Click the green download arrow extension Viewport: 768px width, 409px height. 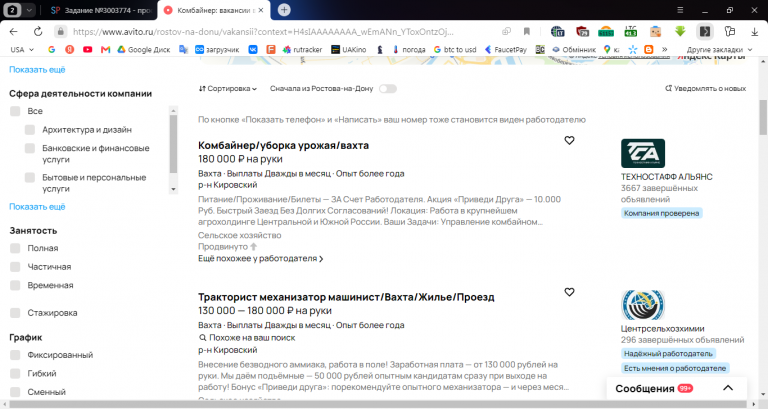pos(680,31)
